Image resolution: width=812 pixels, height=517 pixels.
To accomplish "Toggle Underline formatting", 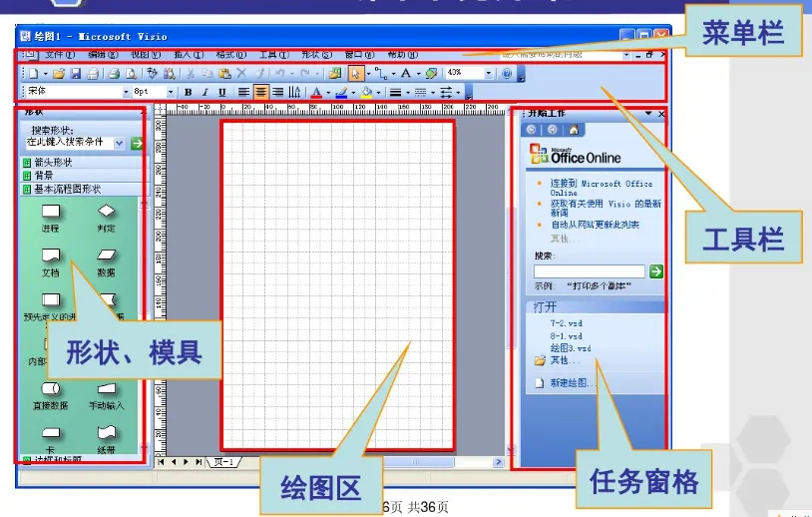I will (222, 92).
